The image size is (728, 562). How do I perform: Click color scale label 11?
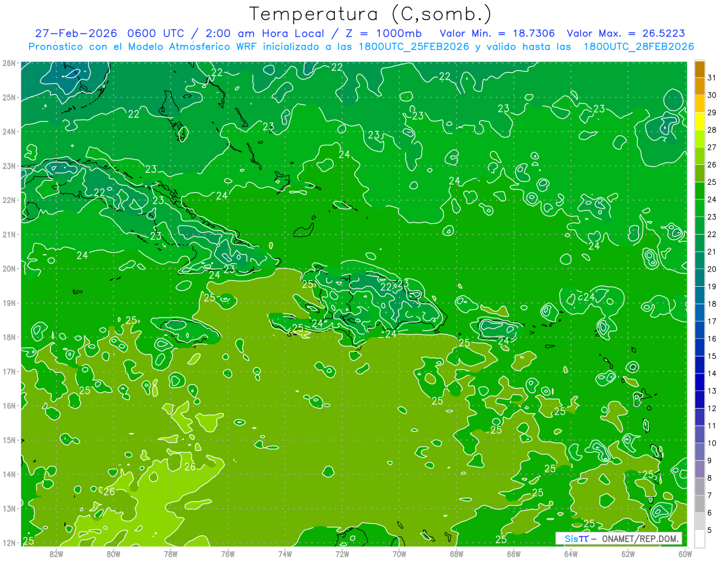pos(712,426)
